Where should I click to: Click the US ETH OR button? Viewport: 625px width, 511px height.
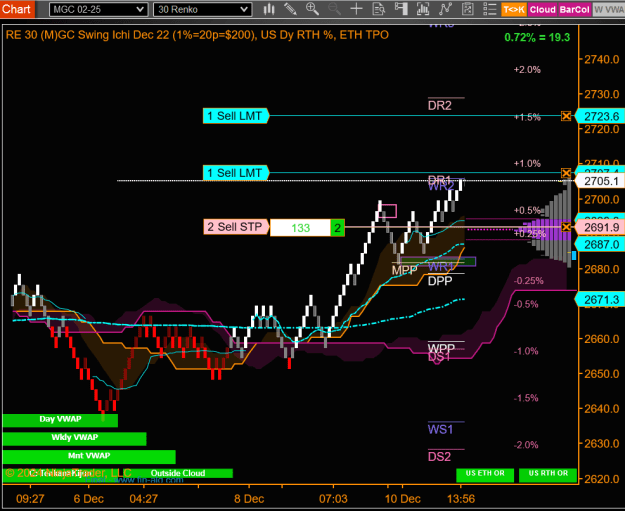[x=485, y=475]
